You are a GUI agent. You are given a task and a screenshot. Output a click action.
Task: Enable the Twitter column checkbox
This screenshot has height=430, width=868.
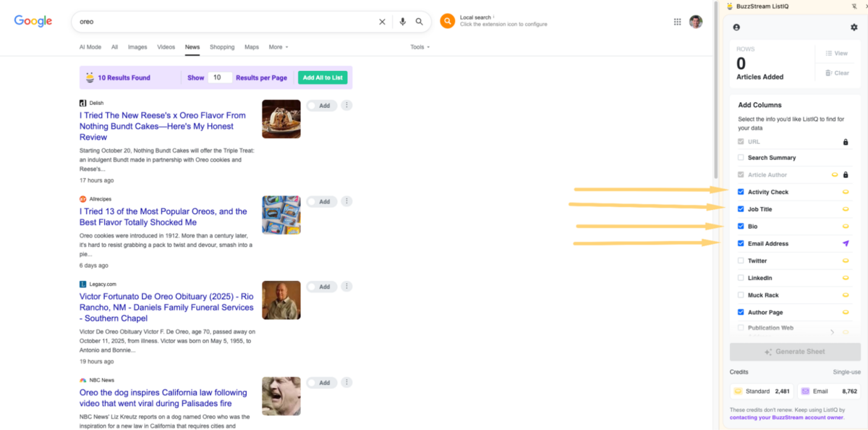click(740, 261)
